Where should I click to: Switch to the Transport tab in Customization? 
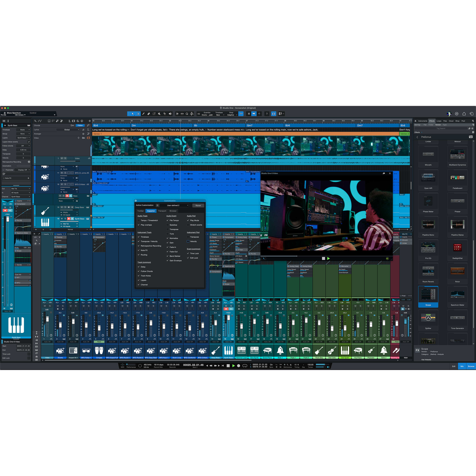coord(162,211)
